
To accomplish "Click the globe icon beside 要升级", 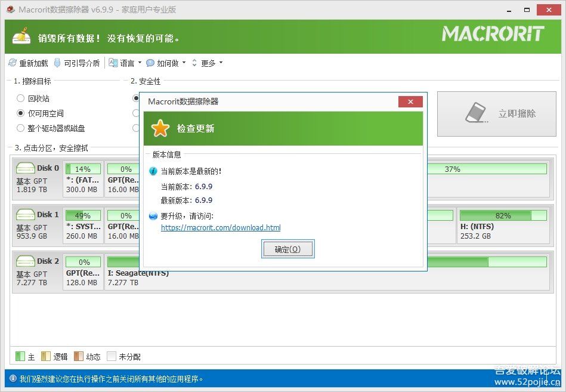I will (153, 216).
